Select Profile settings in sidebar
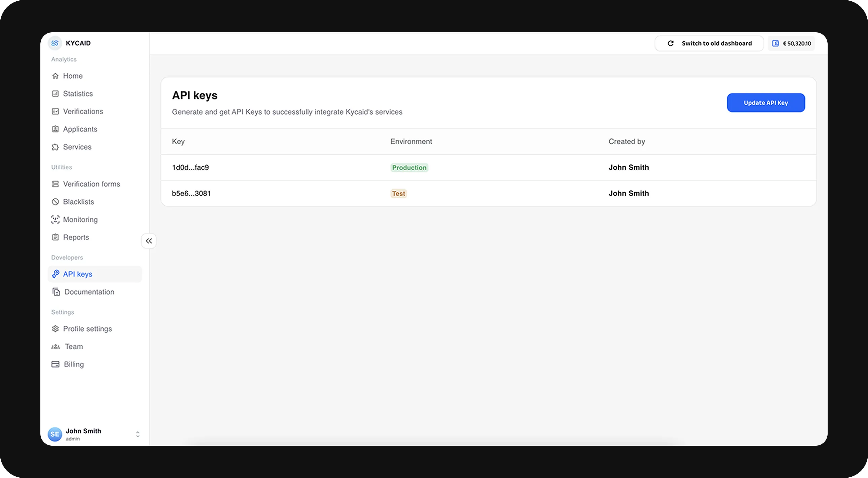 pos(87,329)
